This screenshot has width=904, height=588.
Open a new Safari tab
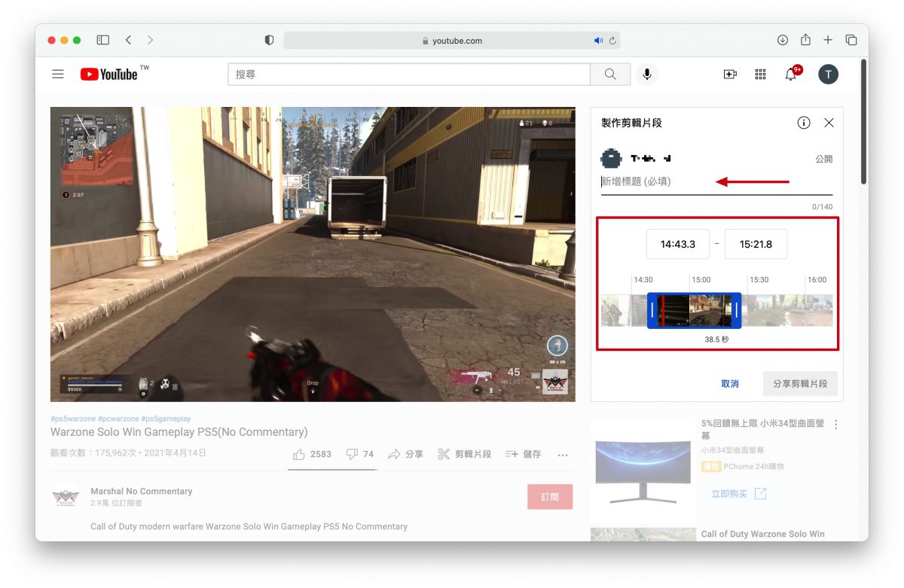point(828,40)
